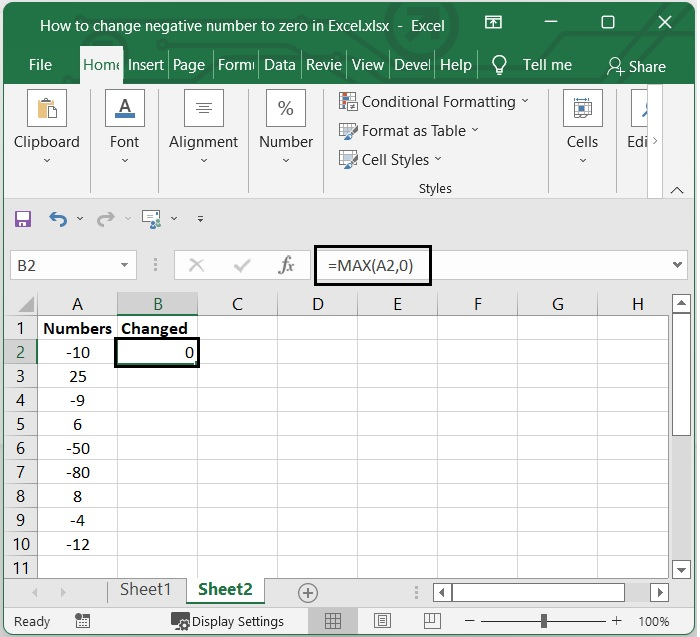Collapse the ribbon with the up chevron

(x=677, y=190)
